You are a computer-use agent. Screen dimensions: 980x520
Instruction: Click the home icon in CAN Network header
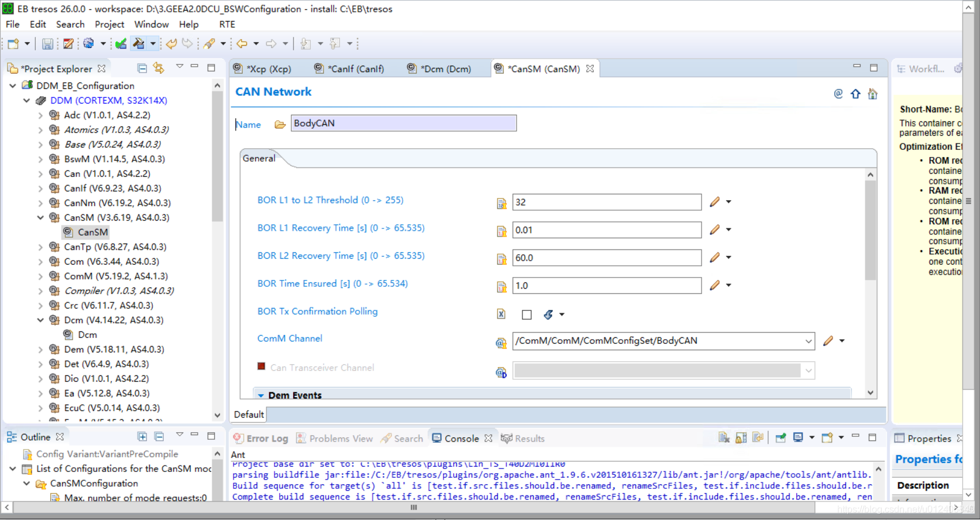coord(872,94)
